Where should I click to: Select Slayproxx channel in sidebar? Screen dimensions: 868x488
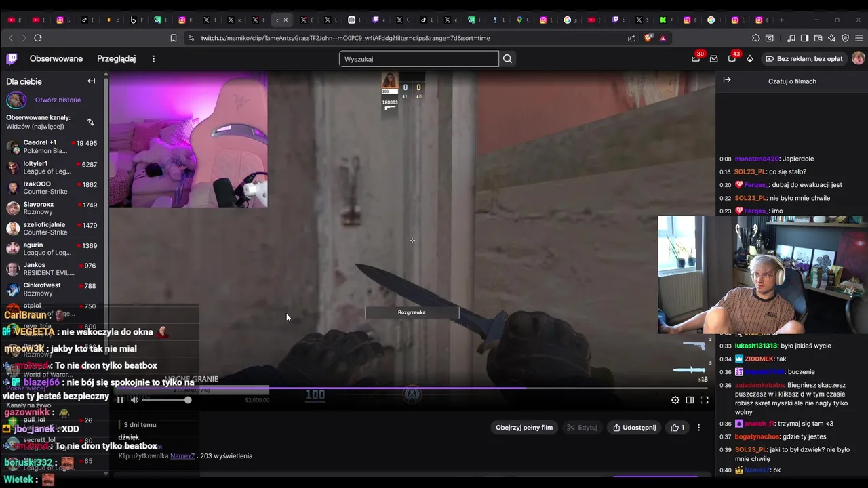pyautogui.click(x=53, y=208)
